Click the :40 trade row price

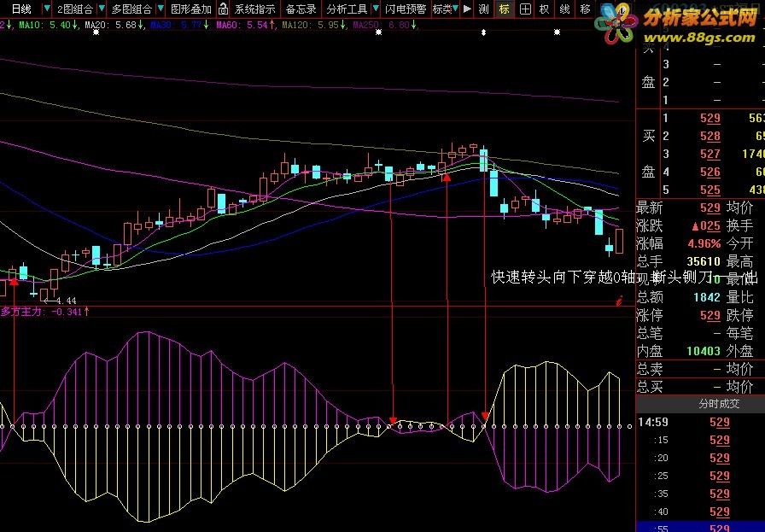(720, 512)
